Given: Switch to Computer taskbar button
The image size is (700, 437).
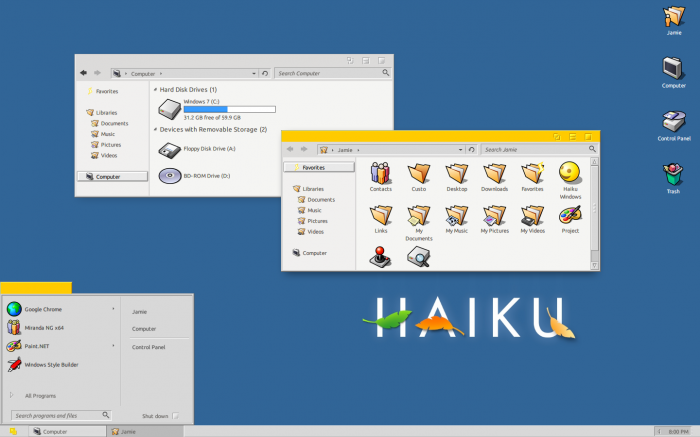Looking at the screenshot, I should (67, 431).
